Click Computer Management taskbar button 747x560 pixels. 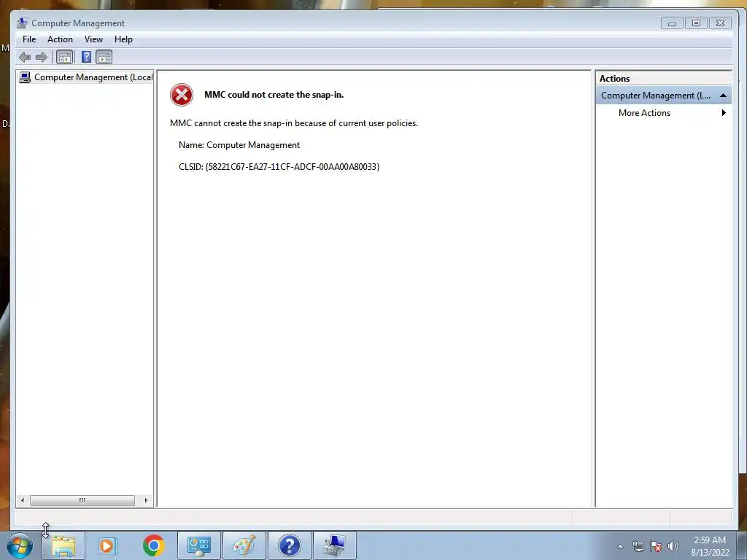pyautogui.click(x=334, y=545)
